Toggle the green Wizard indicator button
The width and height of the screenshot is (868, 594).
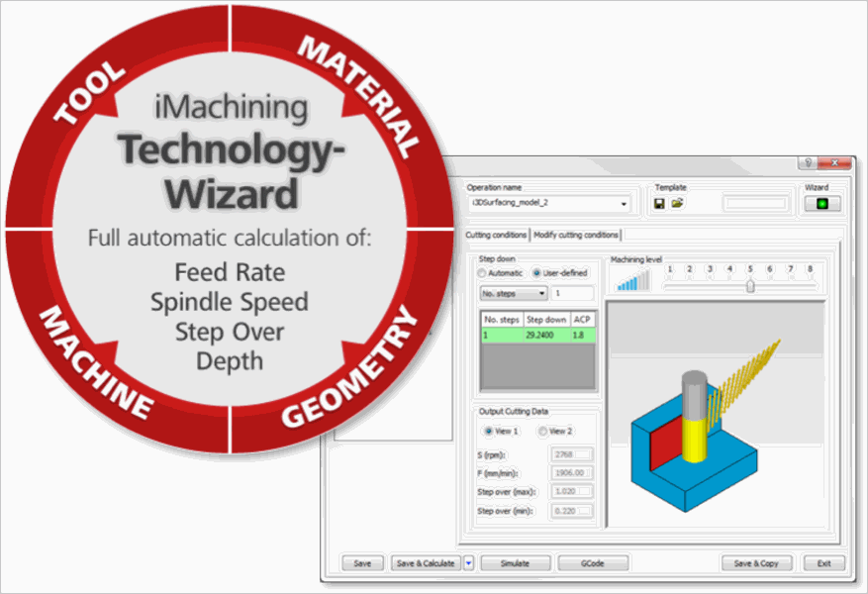tap(821, 203)
